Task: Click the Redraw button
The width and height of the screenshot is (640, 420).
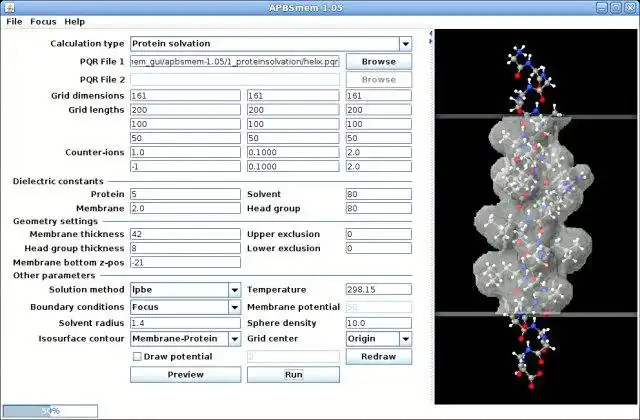Action: click(x=378, y=357)
